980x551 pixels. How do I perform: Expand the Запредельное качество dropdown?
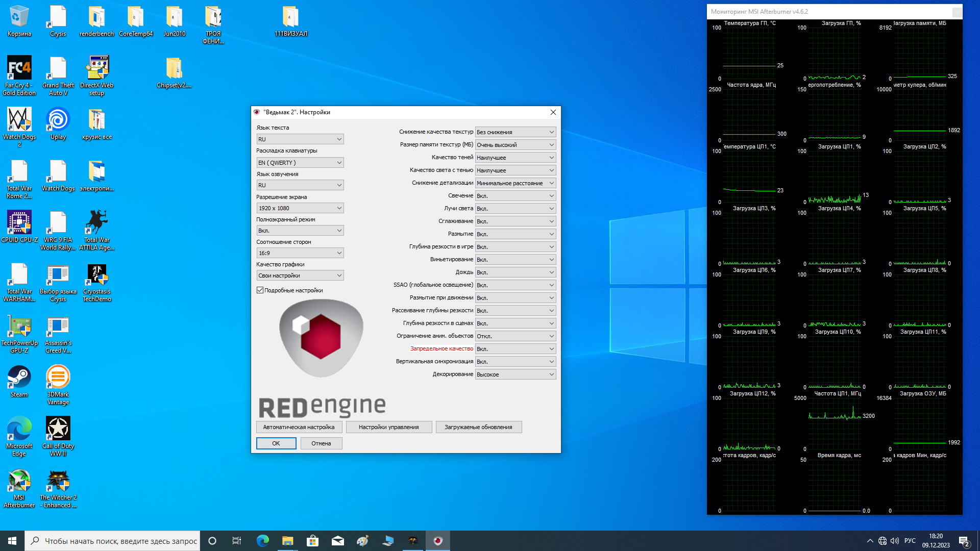[515, 349]
